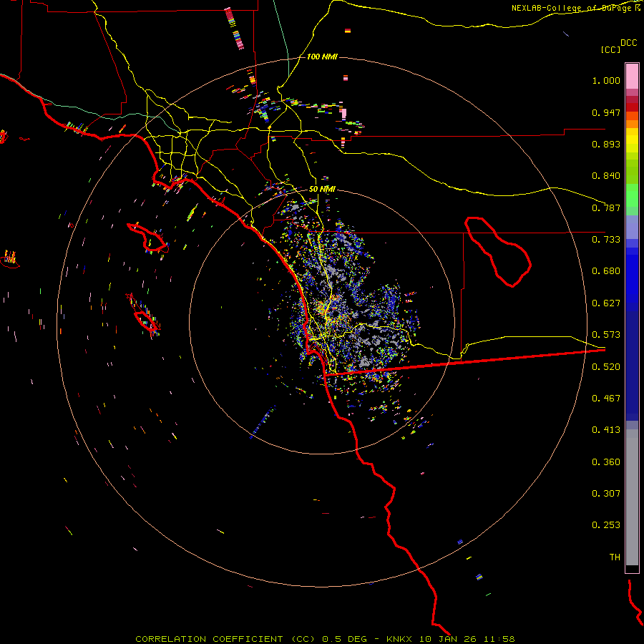644x644 pixels.
Task: Click the 1.000 color scale value
Action: 606,80
